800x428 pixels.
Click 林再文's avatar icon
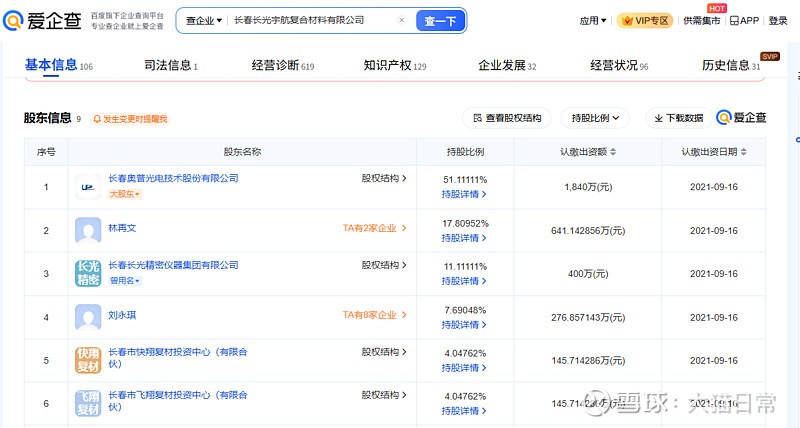[89, 230]
